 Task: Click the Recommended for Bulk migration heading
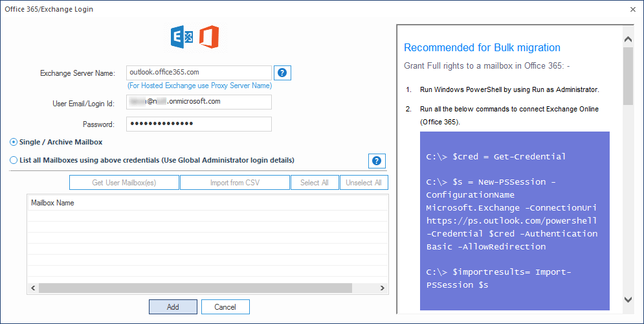(482, 48)
